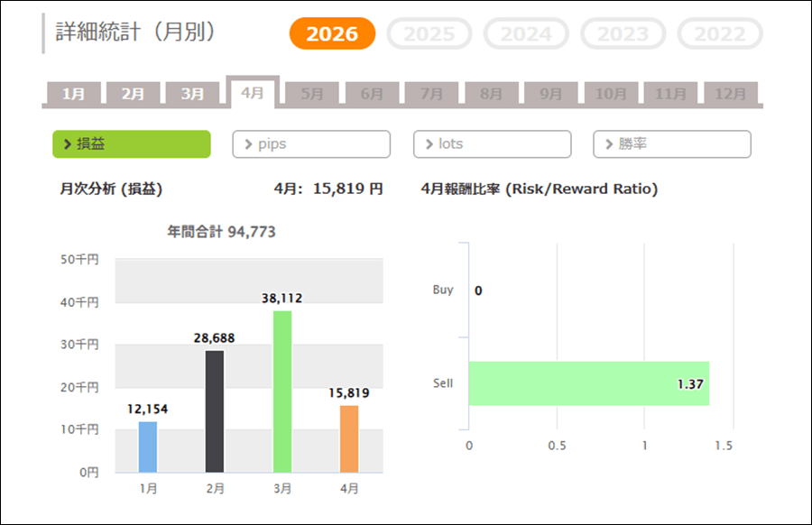Select the 2022 year button
Image resolution: width=812 pixels, height=525 pixels.
click(x=720, y=34)
